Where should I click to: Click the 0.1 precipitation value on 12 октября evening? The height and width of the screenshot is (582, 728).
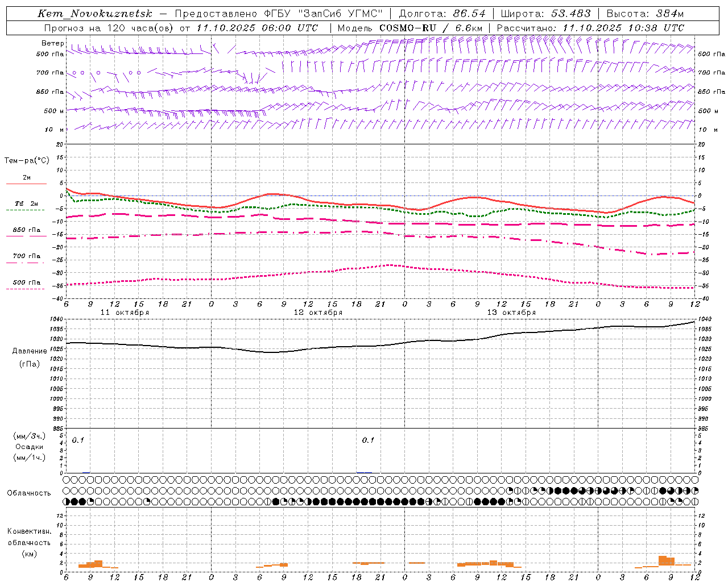(368, 440)
